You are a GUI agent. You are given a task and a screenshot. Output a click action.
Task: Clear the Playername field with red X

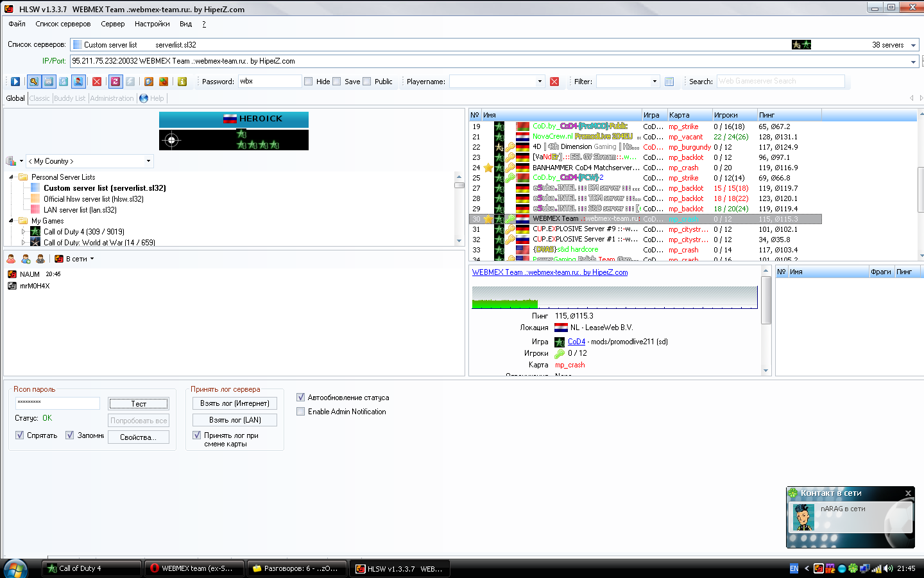554,82
